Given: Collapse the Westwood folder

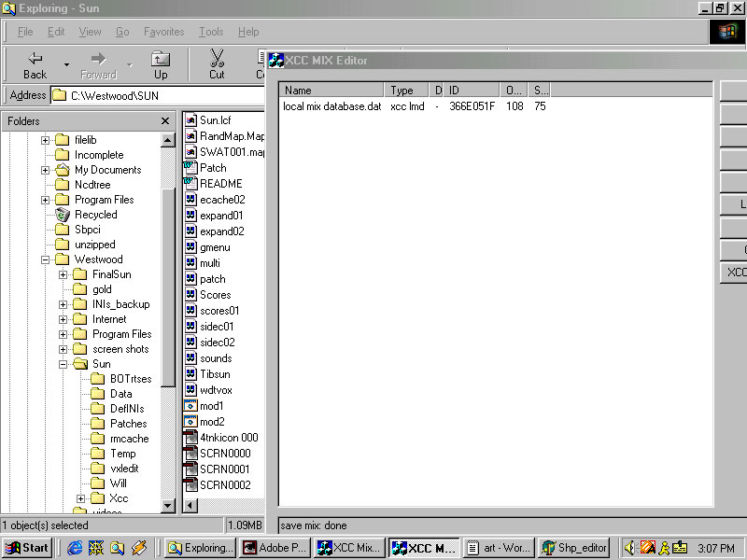Looking at the screenshot, I should [45, 259].
